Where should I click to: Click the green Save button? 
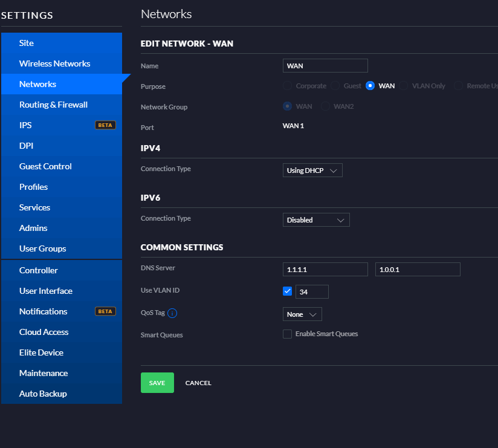pos(157,383)
